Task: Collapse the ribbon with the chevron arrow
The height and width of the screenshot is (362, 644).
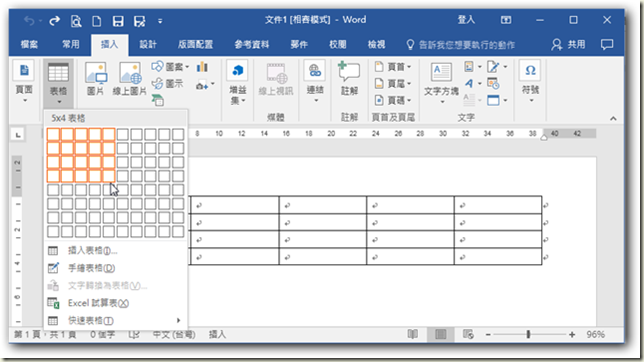Action: (x=613, y=118)
